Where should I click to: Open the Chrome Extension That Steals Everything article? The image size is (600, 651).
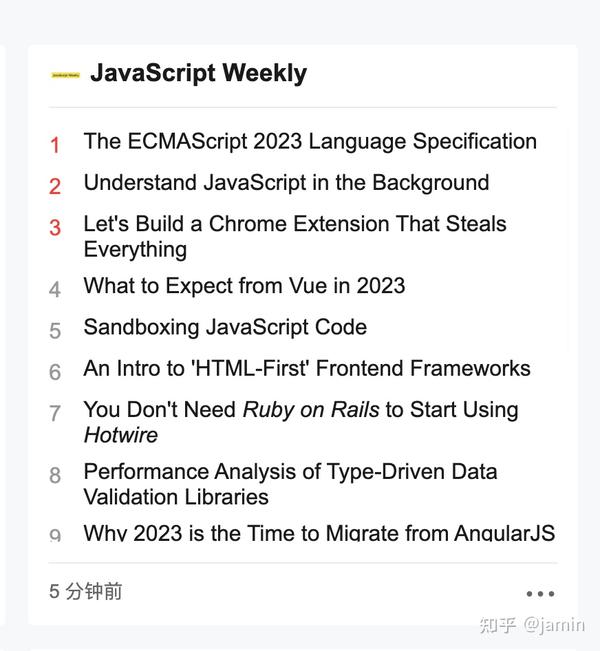295,237
